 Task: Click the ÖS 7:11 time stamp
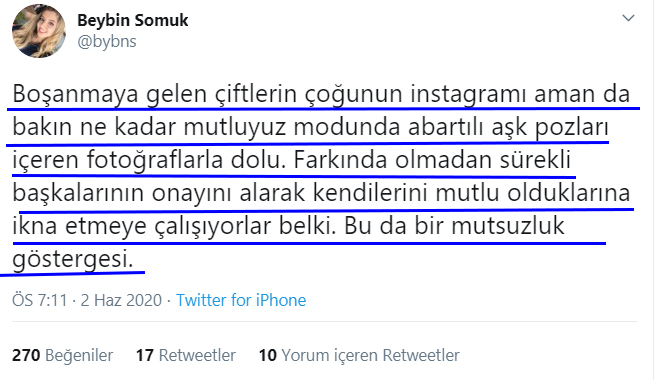40,300
